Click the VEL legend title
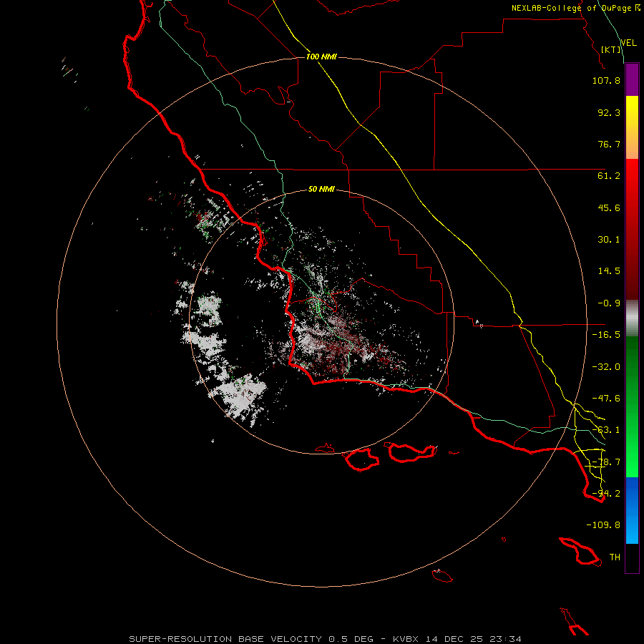The width and height of the screenshot is (644, 644). click(629, 43)
